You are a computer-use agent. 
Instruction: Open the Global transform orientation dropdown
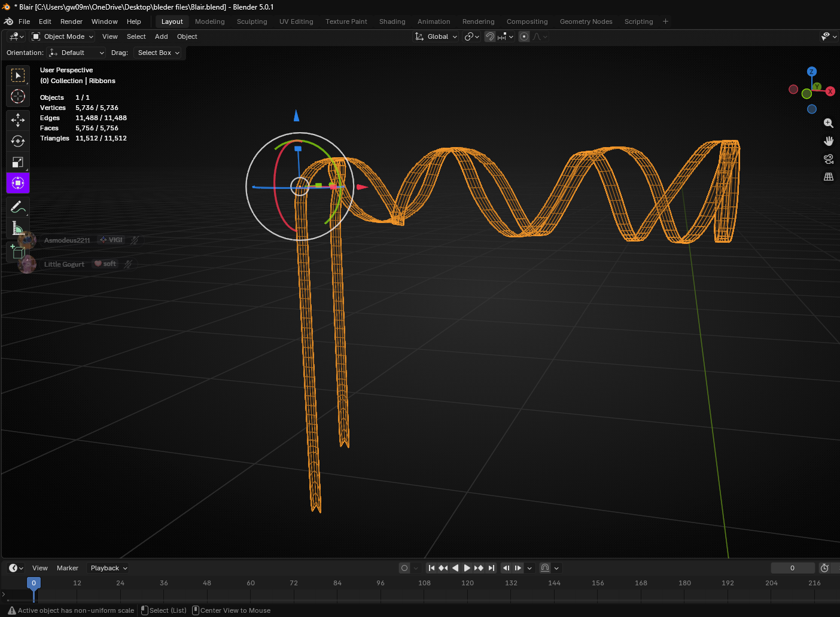(436, 36)
